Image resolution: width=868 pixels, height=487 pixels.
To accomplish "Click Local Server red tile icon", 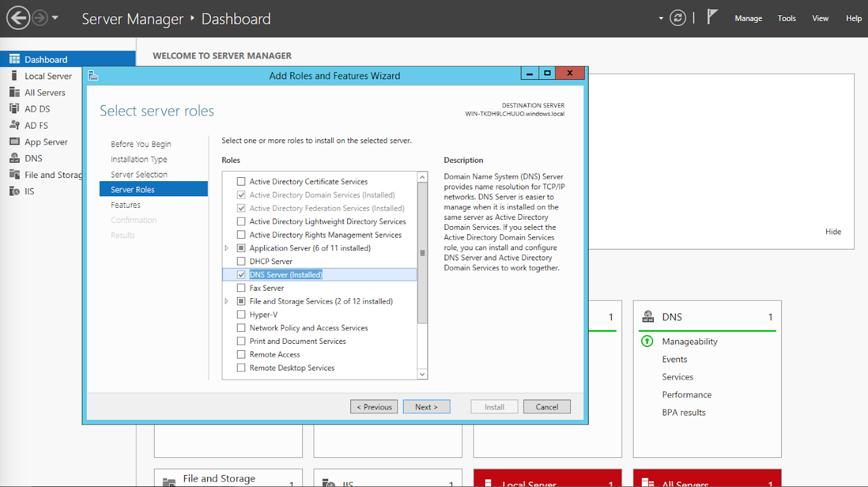I will 488,482.
